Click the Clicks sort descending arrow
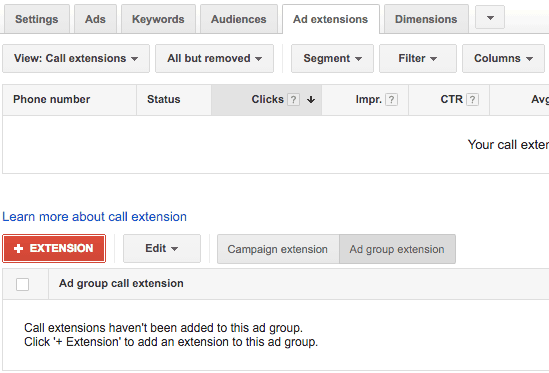 (x=311, y=100)
